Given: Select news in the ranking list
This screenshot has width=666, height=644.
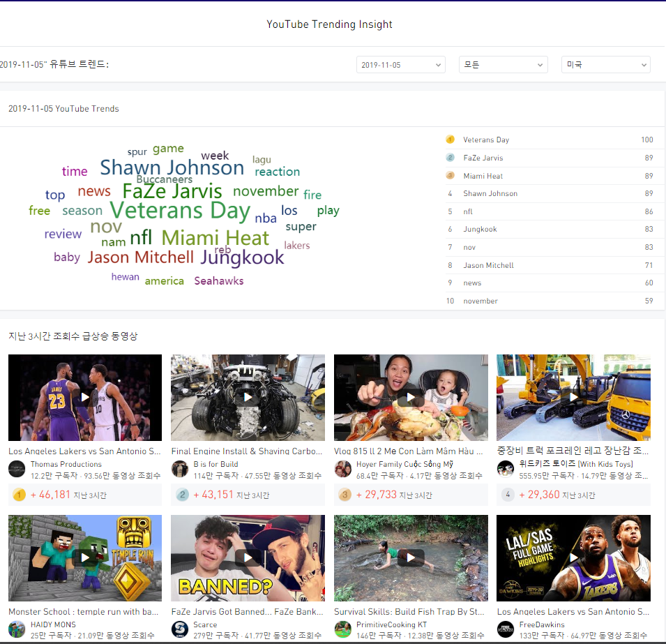Looking at the screenshot, I should 472,283.
